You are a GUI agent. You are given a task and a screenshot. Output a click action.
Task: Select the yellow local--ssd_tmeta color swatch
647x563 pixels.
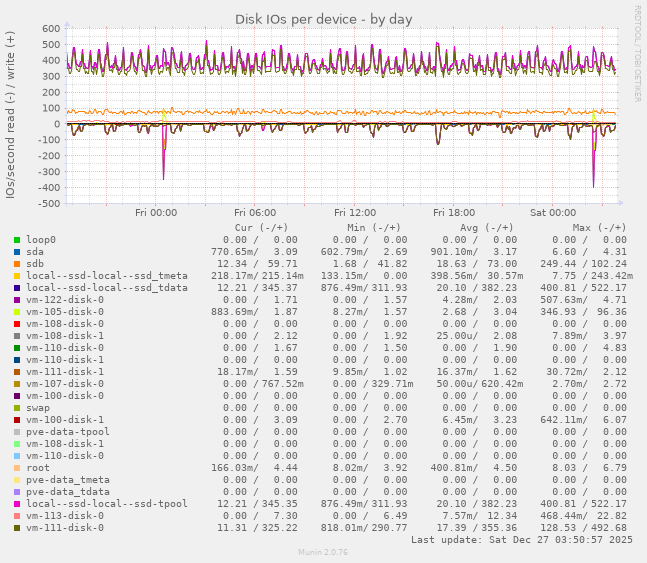17,276
